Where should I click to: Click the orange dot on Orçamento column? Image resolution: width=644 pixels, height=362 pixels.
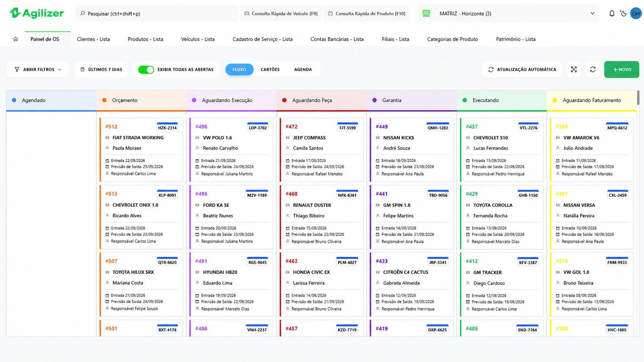pyautogui.click(x=104, y=100)
